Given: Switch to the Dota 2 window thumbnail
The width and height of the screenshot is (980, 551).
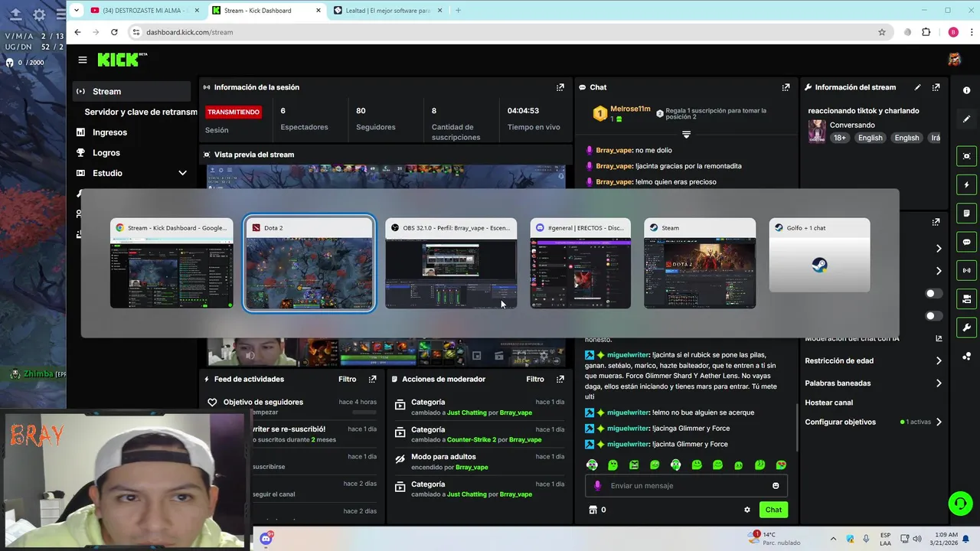Looking at the screenshot, I should 309,263.
